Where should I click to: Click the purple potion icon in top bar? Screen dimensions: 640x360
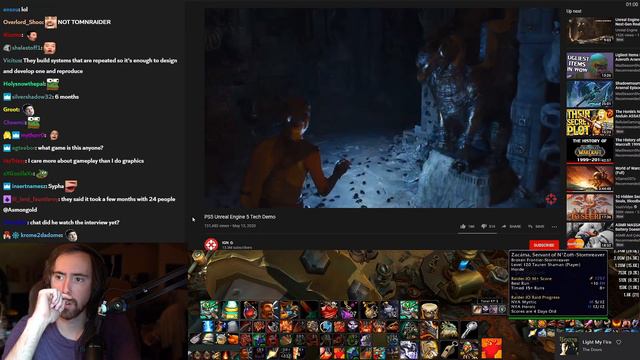pos(349,310)
